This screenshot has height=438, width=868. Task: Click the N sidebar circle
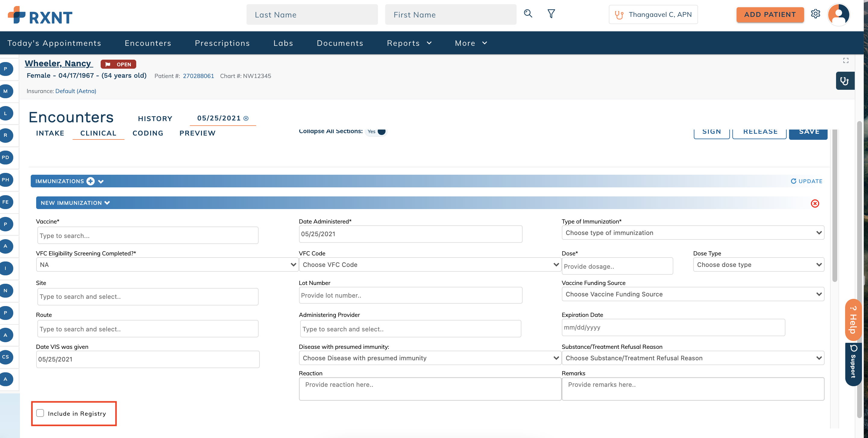[6, 290]
